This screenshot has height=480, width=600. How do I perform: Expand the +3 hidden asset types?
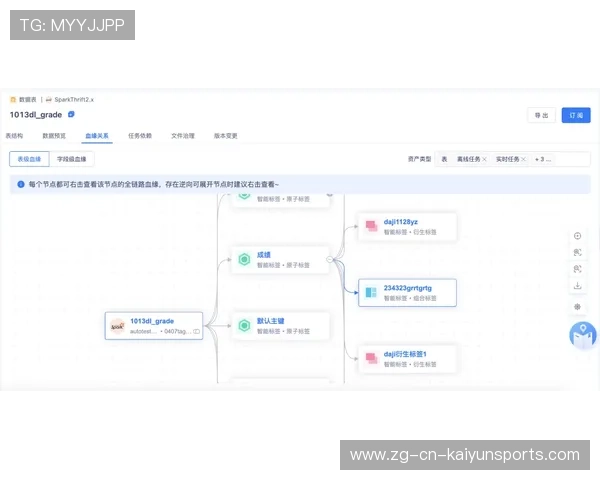click(543, 159)
